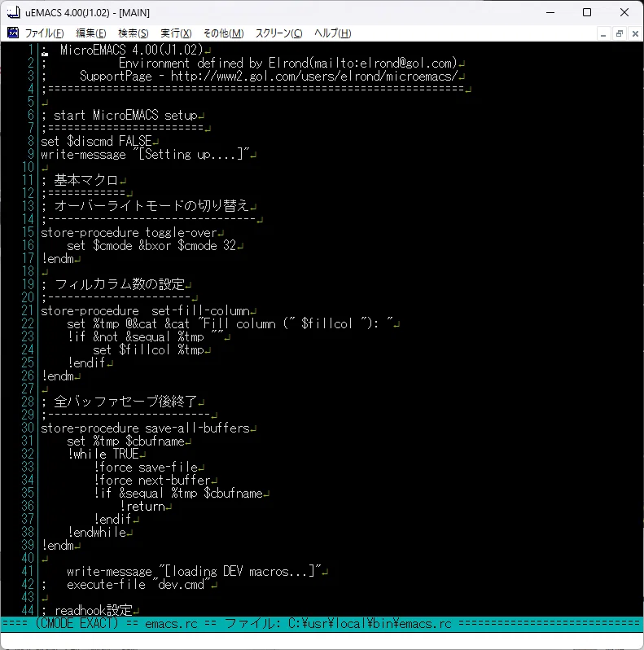Click the comment '; 基本マクロ'

click(80, 180)
